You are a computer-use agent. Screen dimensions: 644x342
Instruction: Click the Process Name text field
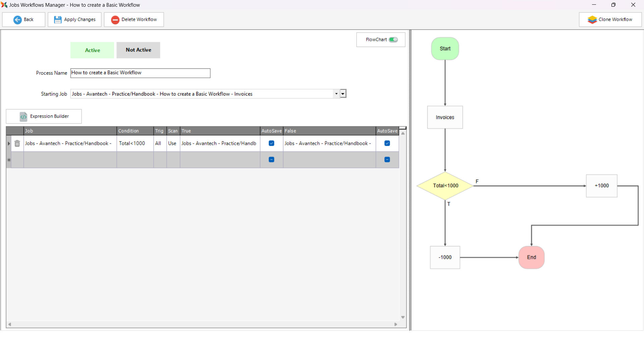click(140, 73)
